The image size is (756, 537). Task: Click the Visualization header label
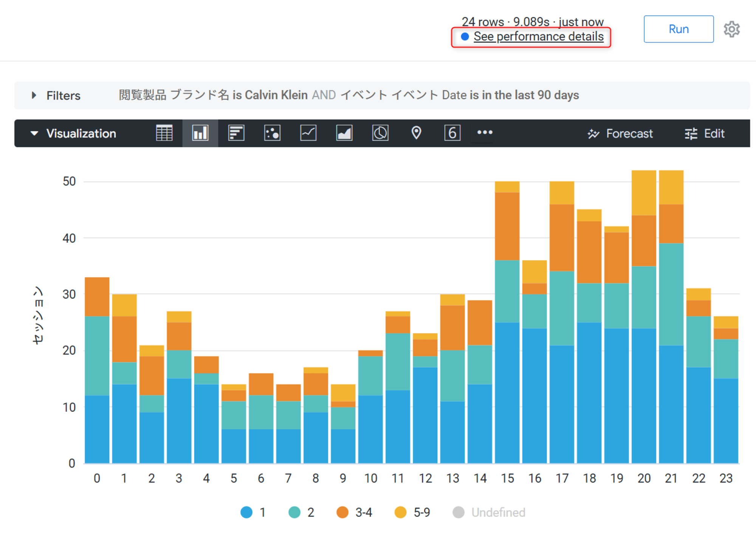point(81,133)
